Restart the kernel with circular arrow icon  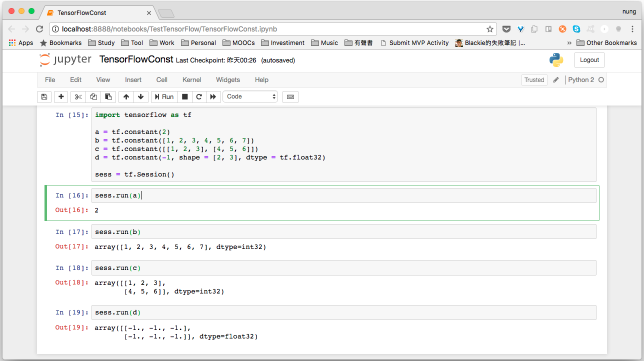(199, 96)
